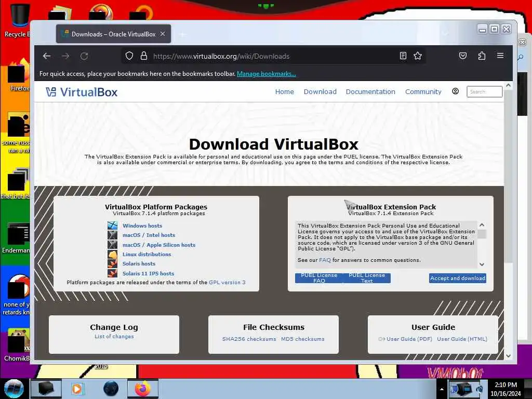Click the VirtualBox site Search field
Image resolution: width=532 pixels, height=399 pixels.
(485, 91)
